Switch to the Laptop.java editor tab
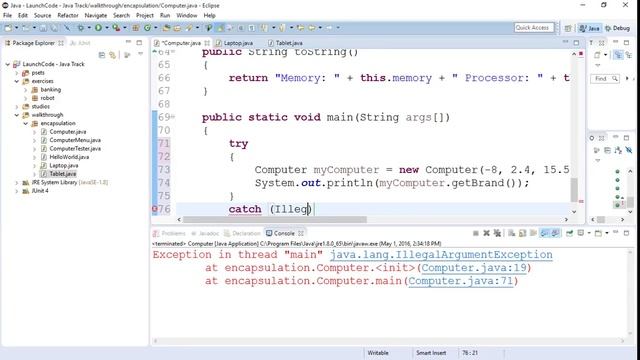The width and height of the screenshot is (640, 360). 238,43
